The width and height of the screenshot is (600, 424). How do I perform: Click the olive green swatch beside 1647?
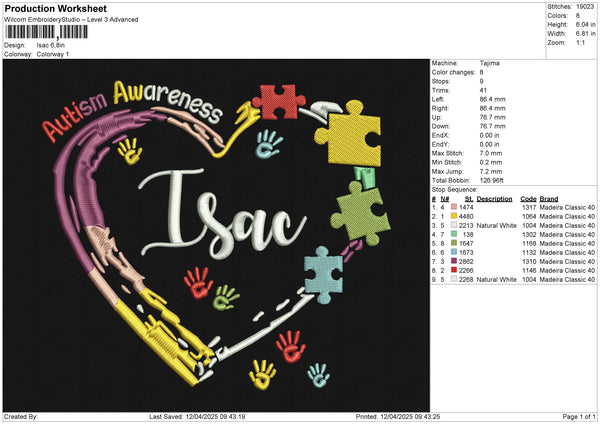click(454, 243)
